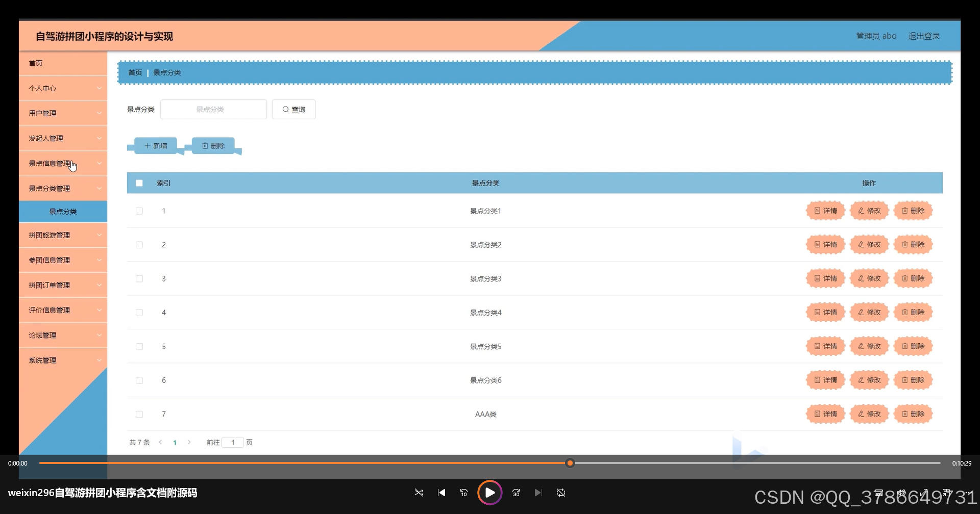The image size is (980, 514).
Task: Click the shuffle icon in player controls
Action: [x=419, y=493]
